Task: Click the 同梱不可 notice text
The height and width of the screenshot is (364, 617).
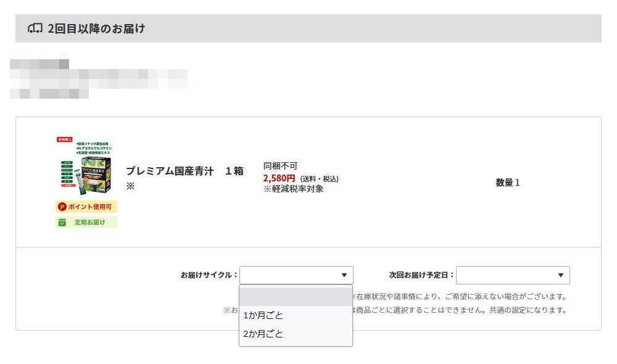Action: [280, 166]
